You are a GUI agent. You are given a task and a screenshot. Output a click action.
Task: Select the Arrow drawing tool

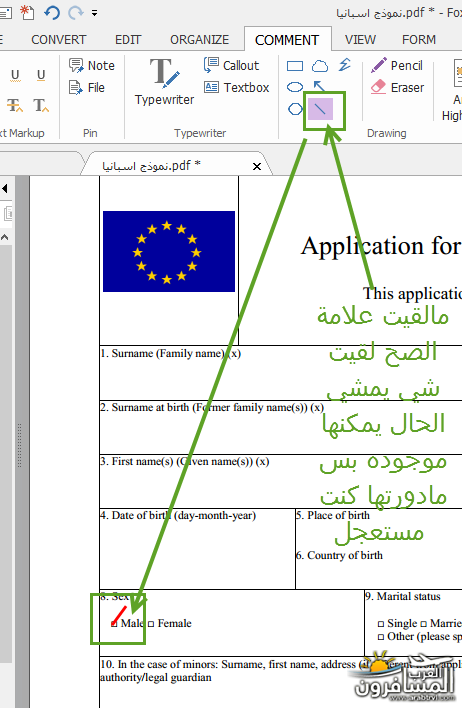click(x=319, y=86)
